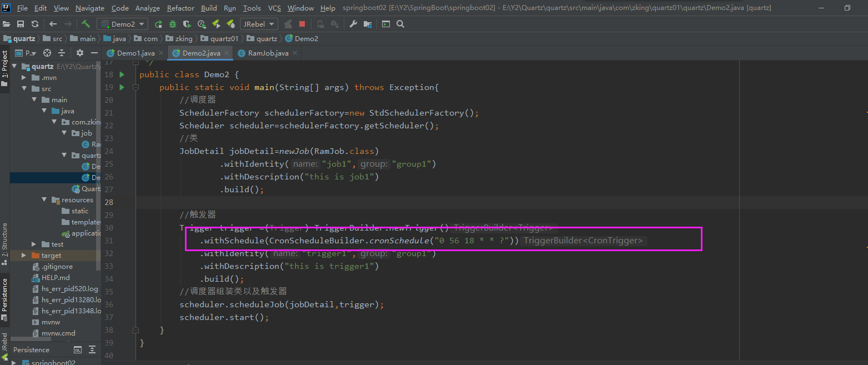The height and width of the screenshot is (365, 868).
Task: Stop the process with red square
Action: [x=302, y=24]
